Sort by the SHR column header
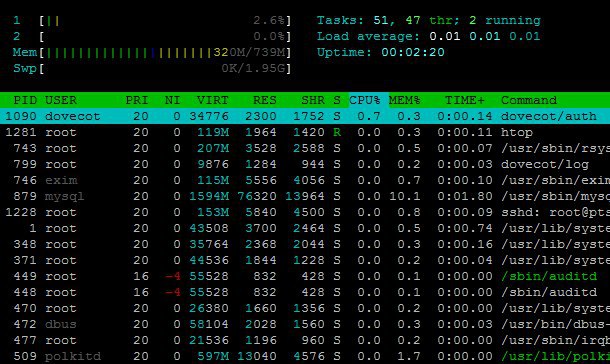The height and width of the screenshot is (364, 610). tap(313, 100)
